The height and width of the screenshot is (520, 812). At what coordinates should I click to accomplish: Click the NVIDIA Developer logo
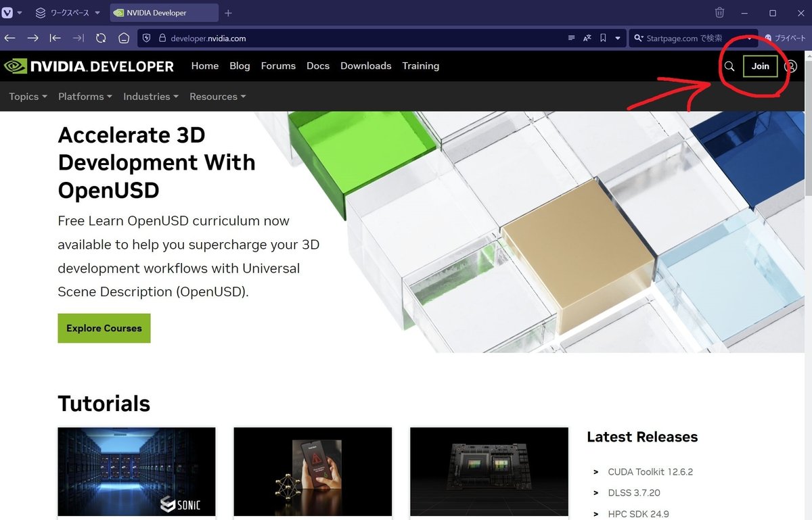coord(89,66)
